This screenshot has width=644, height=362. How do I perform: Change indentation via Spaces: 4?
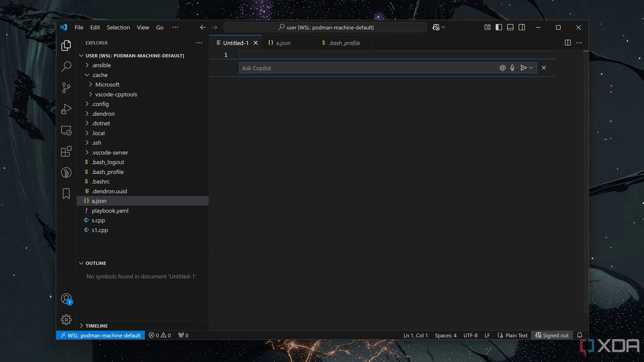[x=445, y=335]
